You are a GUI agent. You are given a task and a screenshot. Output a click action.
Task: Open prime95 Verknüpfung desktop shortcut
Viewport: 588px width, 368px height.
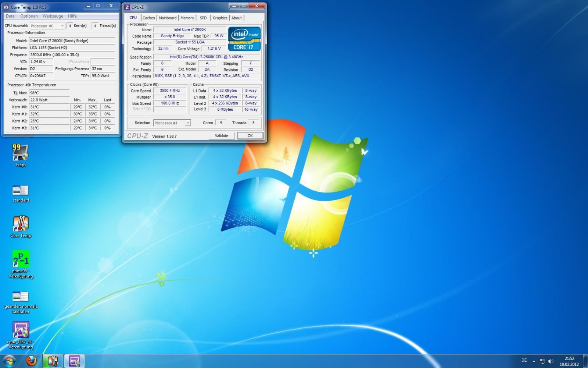click(21, 264)
